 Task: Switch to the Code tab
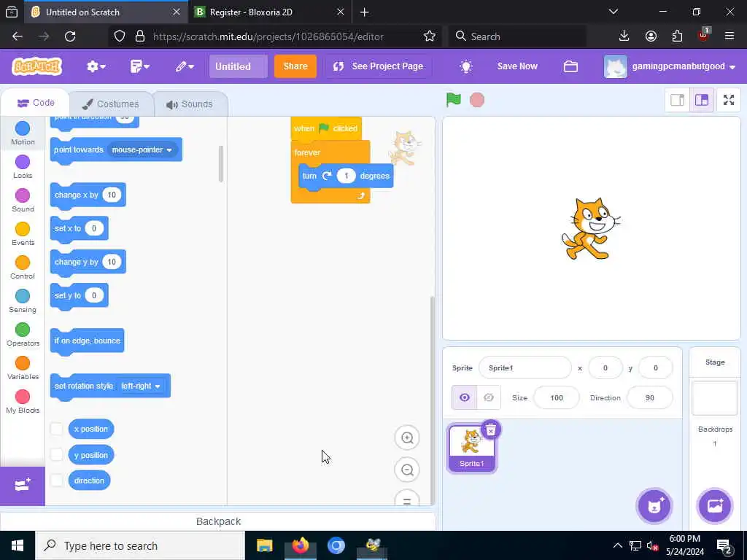tap(36, 103)
